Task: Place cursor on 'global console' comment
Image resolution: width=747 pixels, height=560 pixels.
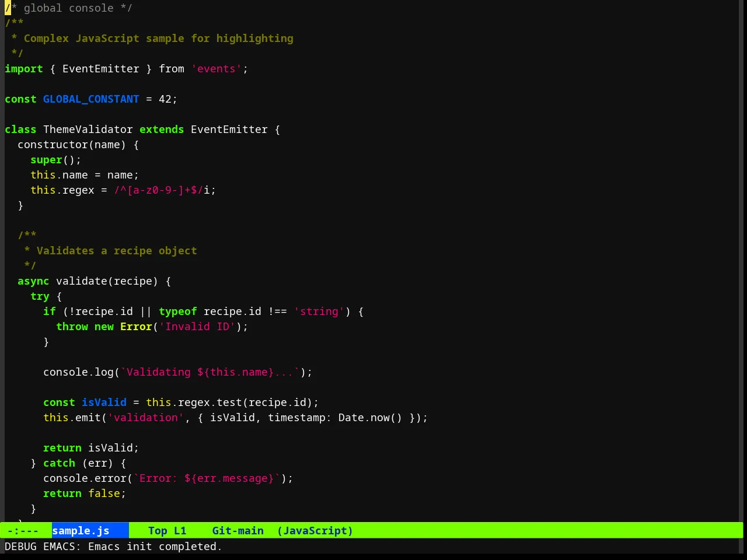Action: 68,8
